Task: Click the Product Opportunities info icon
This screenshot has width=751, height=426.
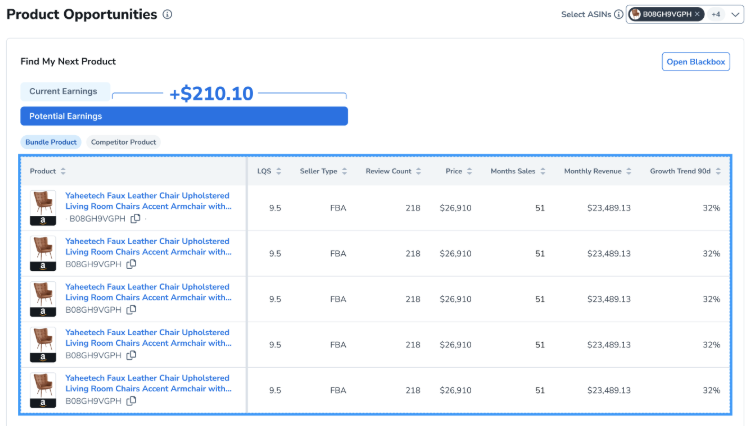Action: pyautogui.click(x=167, y=15)
